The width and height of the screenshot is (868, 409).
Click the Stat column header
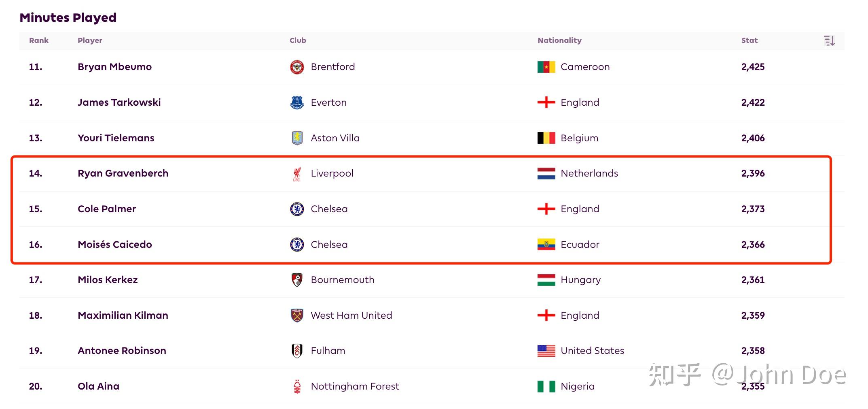[749, 40]
